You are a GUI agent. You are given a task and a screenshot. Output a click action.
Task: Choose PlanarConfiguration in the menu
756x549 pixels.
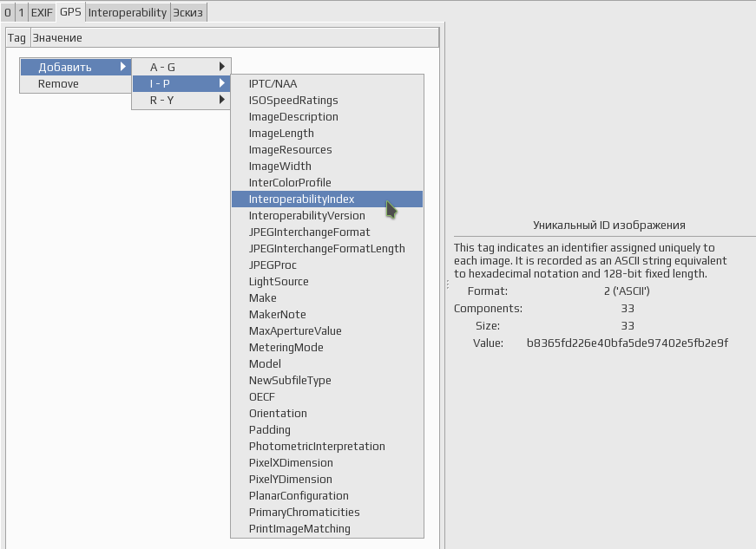click(x=327, y=495)
